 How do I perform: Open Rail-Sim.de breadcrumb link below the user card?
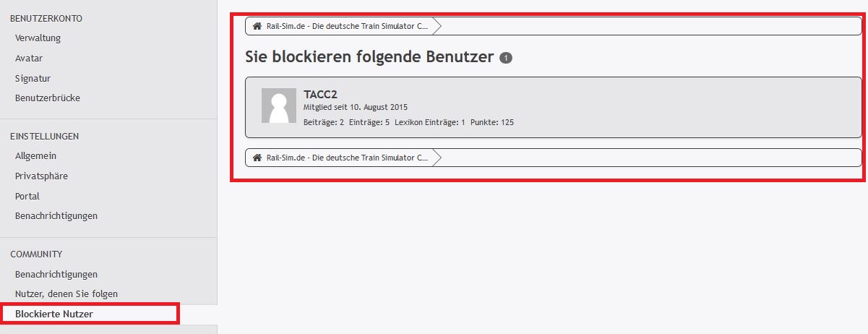(x=347, y=157)
